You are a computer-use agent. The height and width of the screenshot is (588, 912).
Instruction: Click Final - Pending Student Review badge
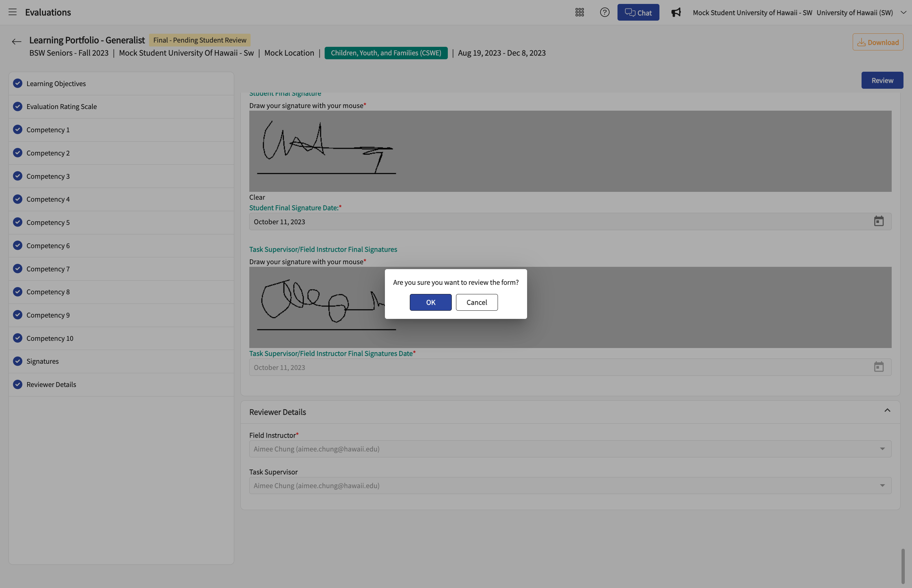coord(199,40)
